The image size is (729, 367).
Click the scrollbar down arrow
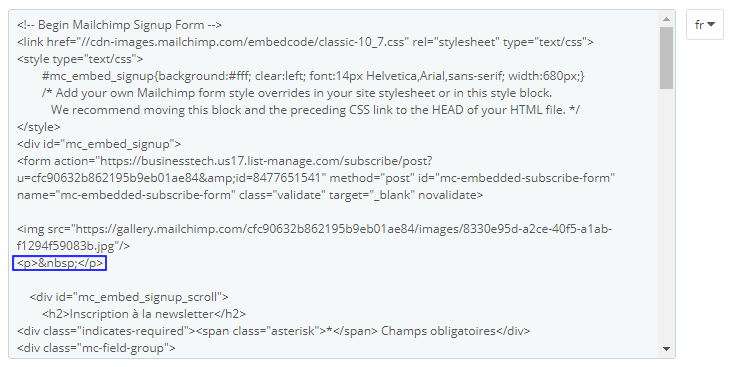tap(666, 349)
